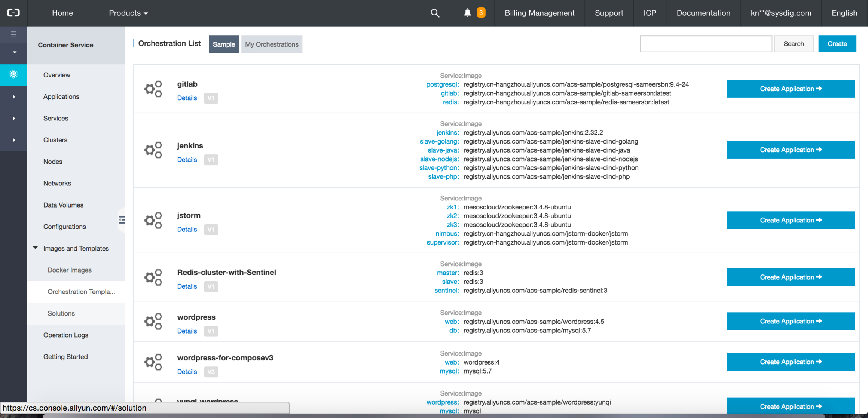Collapse the left rail down-arrow section
868x418 pixels.
click(14, 52)
